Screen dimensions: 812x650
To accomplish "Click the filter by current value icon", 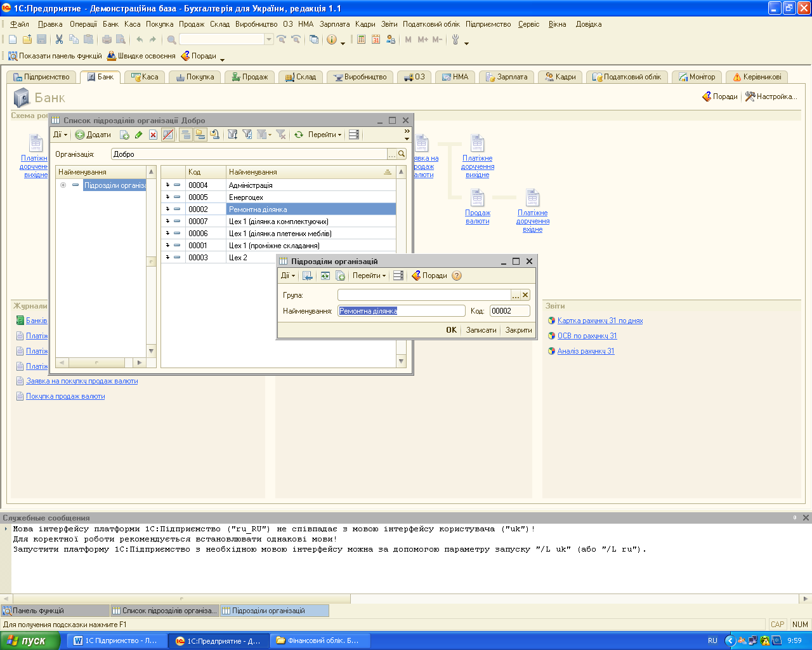I will pyautogui.click(x=247, y=135).
